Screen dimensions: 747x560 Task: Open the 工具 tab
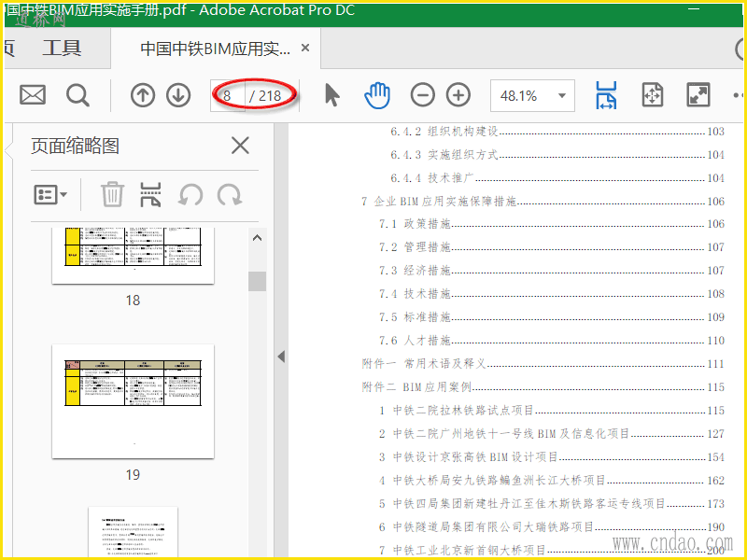62,49
